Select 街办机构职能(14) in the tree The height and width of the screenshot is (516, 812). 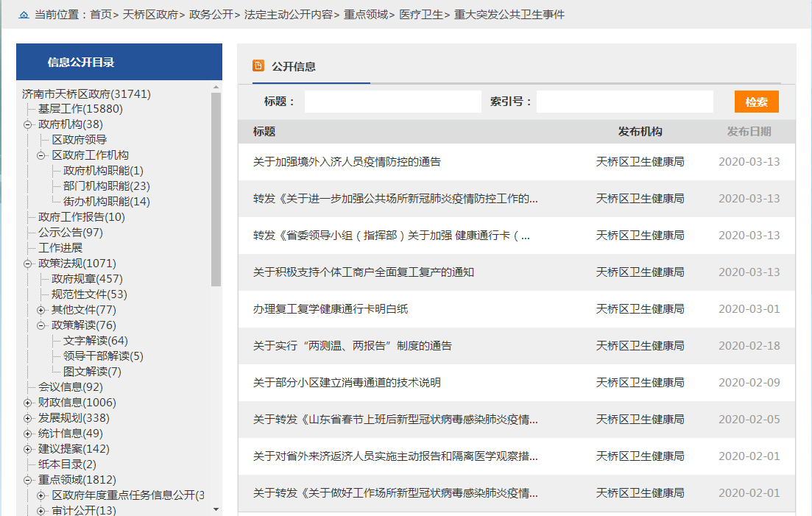pyautogui.click(x=106, y=202)
